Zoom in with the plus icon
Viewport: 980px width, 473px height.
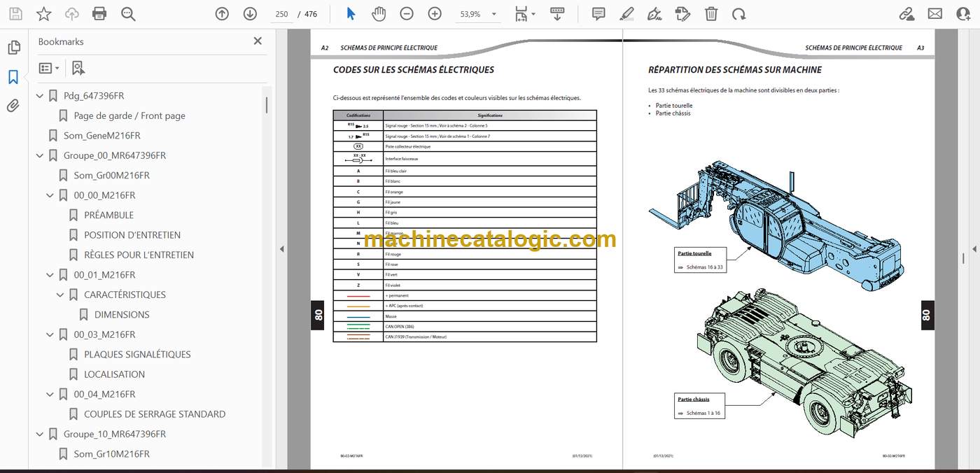click(435, 13)
